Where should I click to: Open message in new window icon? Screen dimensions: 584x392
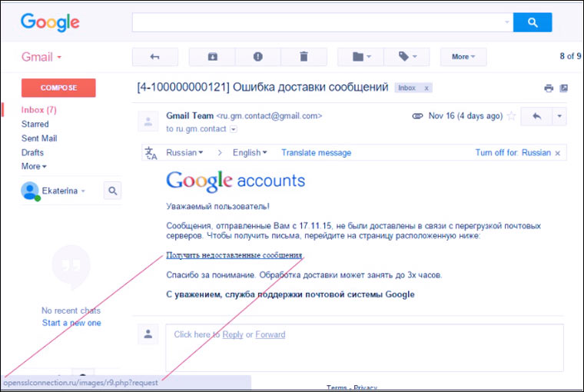564,88
